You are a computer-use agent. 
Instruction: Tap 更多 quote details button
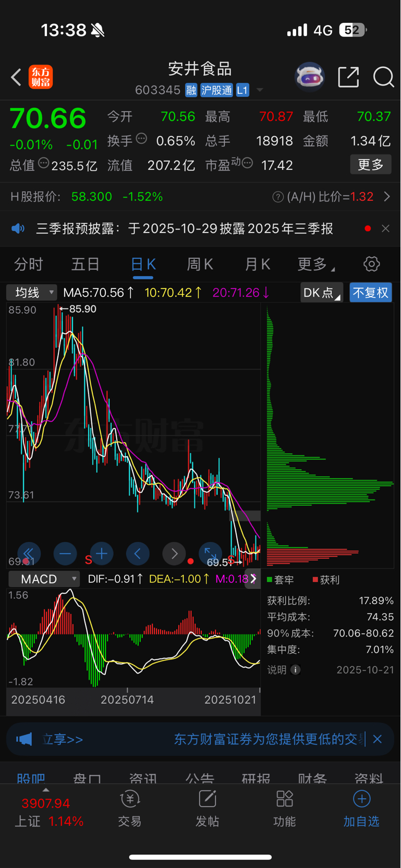click(371, 165)
